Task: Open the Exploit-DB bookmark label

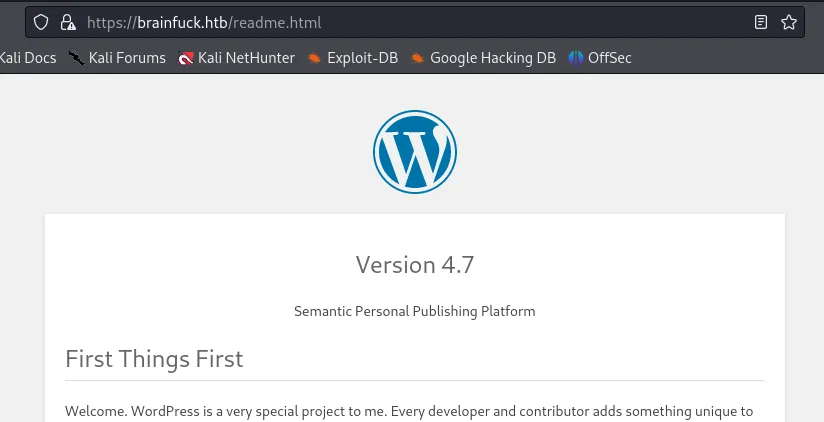Action: [363, 58]
